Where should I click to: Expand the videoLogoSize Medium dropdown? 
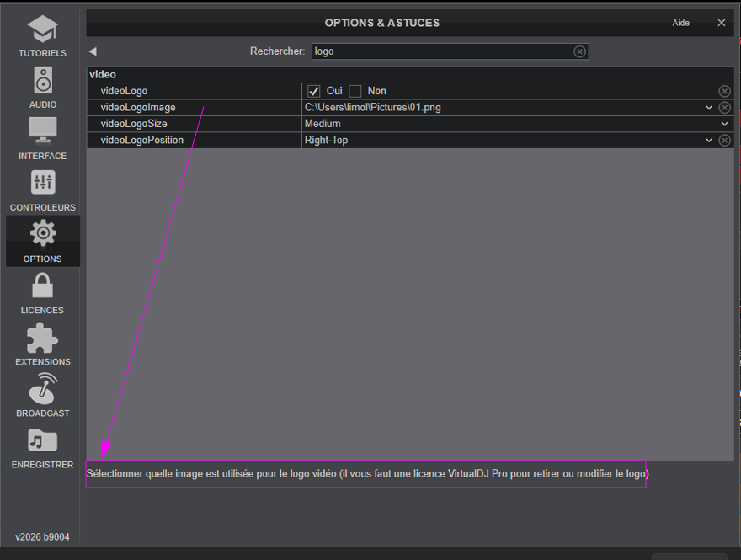click(724, 124)
